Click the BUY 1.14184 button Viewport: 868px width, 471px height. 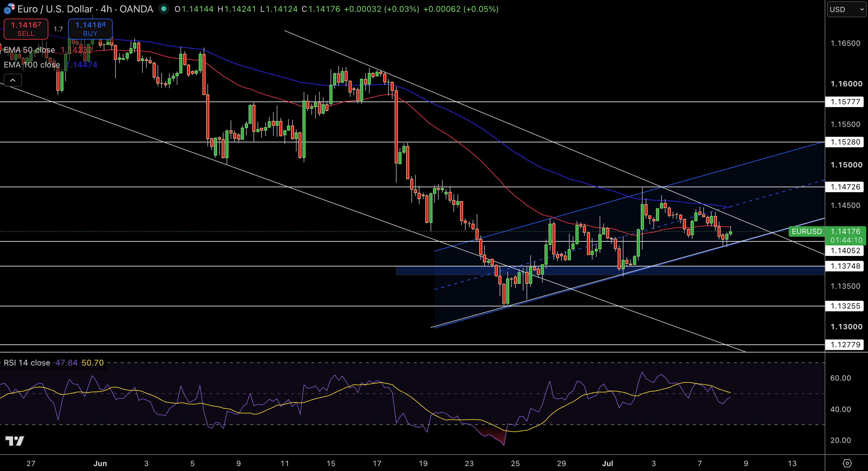pos(90,29)
